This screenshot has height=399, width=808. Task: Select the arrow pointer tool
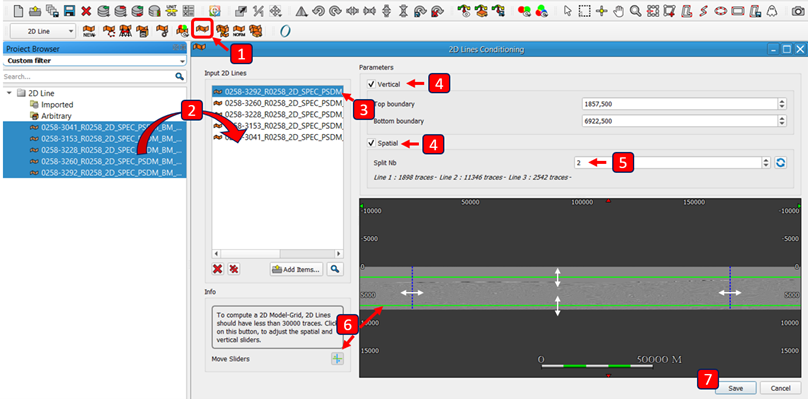(x=568, y=10)
